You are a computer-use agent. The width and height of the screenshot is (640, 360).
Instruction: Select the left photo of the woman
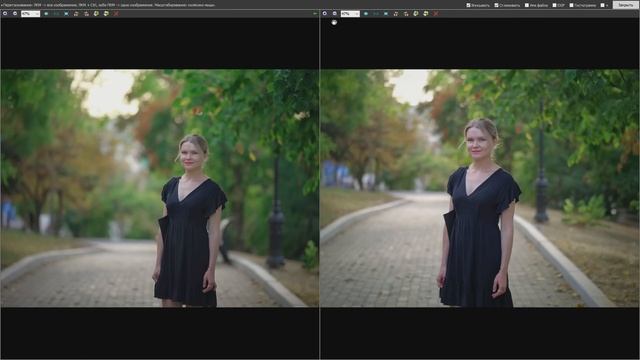coord(160,188)
